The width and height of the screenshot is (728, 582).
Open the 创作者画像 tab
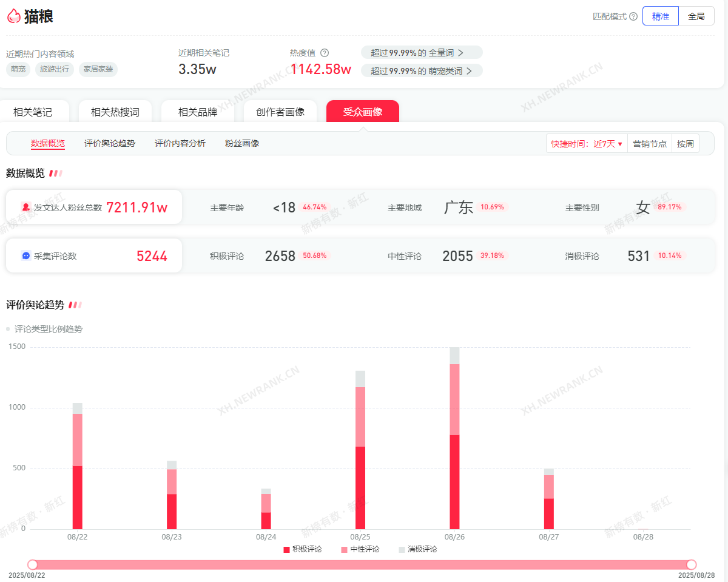pyautogui.click(x=280, y=112)
